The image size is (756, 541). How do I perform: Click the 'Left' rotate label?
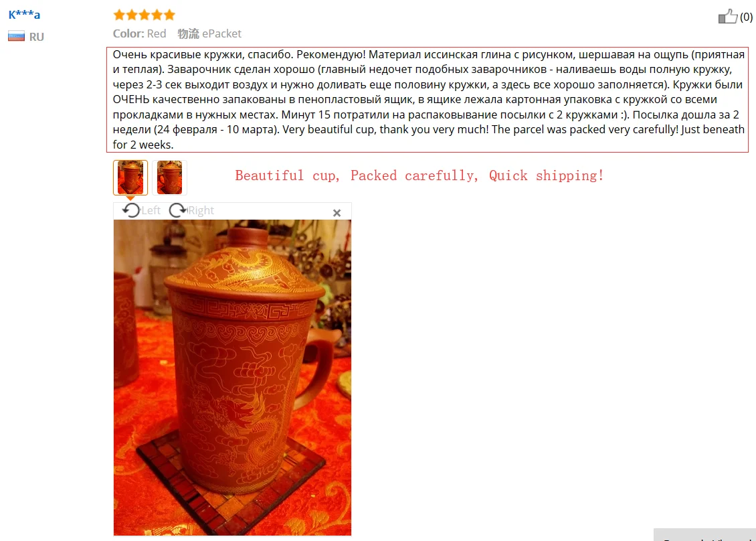tap(151, 210)
